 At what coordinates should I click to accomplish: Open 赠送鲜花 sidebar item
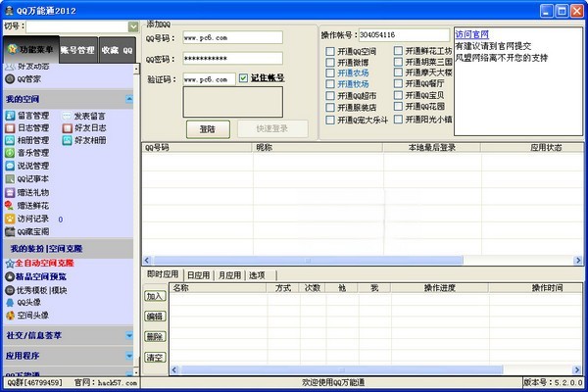[10, 206]
